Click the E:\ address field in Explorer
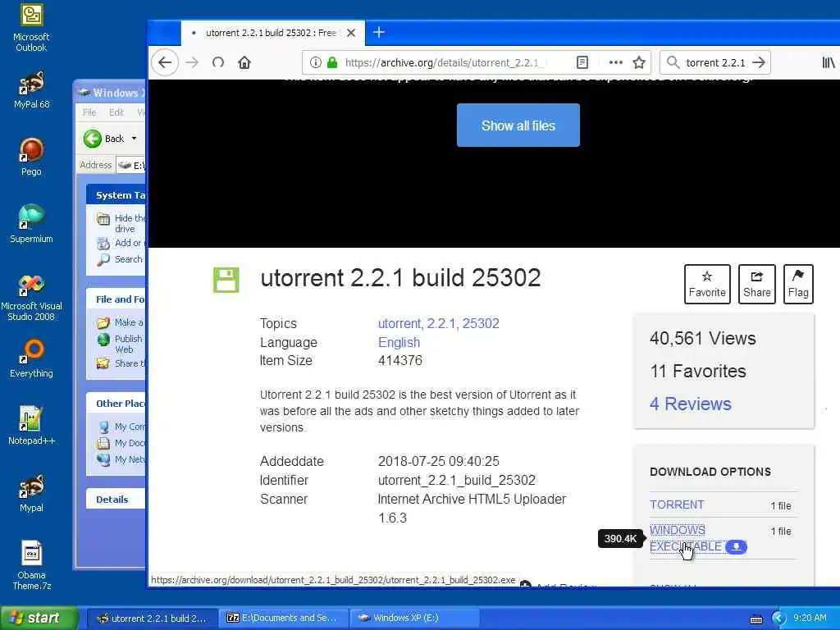The height and width of the screenshot is (630, 840). pos(131,165)
